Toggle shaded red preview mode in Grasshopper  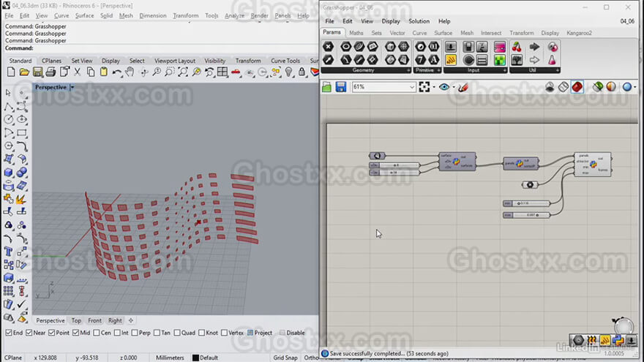coord(577,87)
